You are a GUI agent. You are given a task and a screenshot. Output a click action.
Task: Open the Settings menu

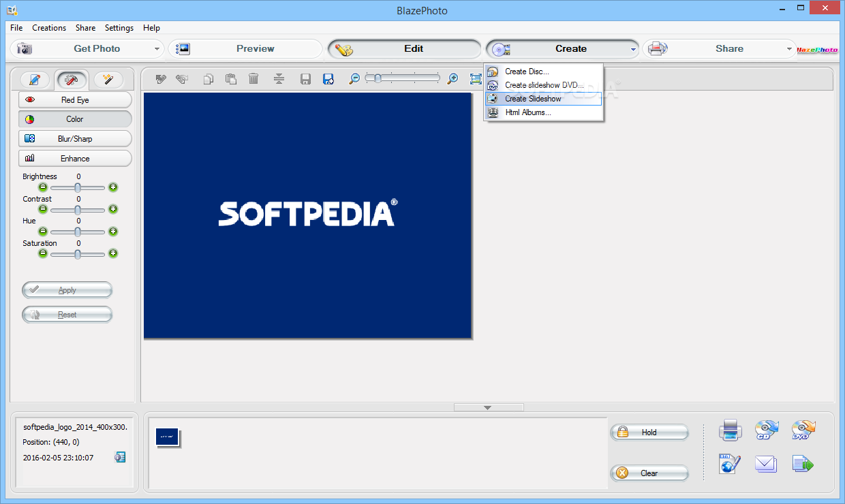(x=119, y=28)
